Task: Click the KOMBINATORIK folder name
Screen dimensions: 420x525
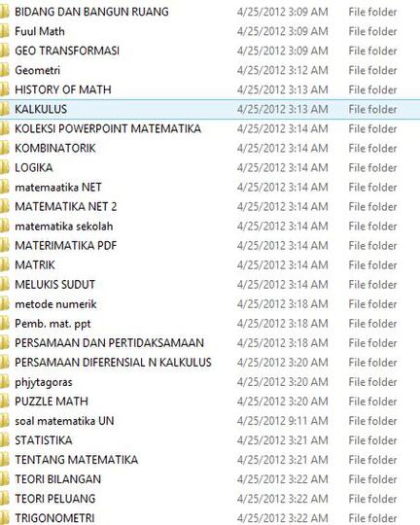Action: pos(55,148)
